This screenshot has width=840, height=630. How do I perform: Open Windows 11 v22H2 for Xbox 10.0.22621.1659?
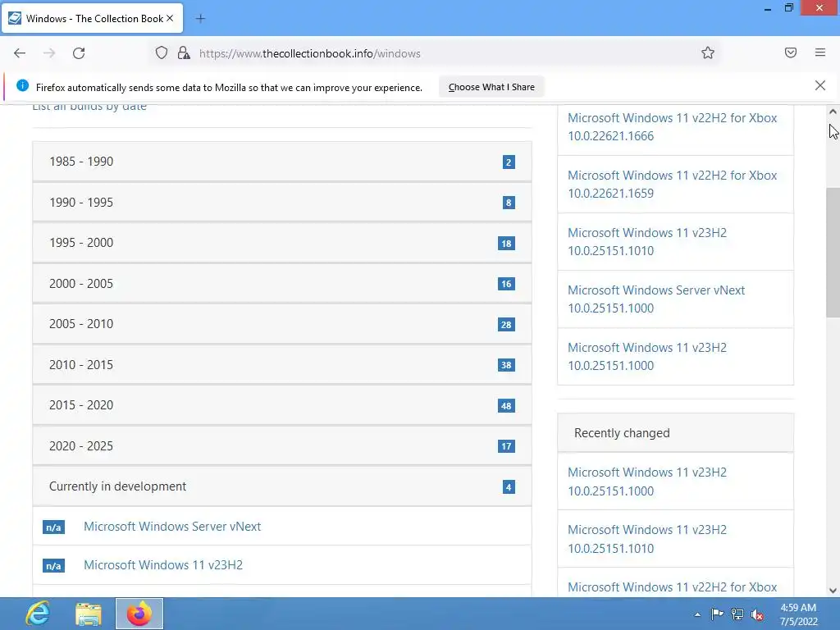point(672,185)
